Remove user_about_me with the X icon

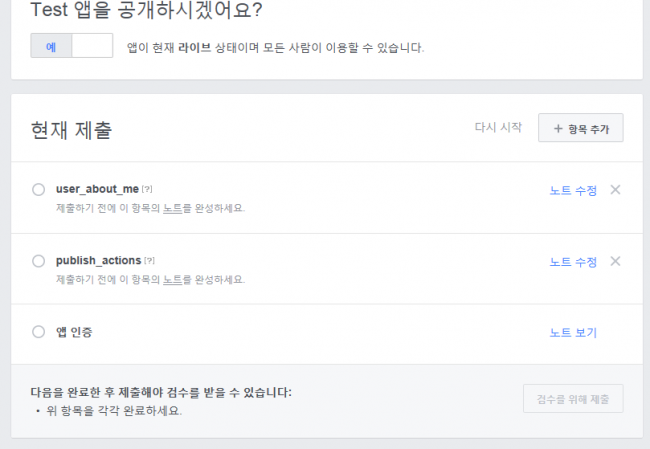615,190
